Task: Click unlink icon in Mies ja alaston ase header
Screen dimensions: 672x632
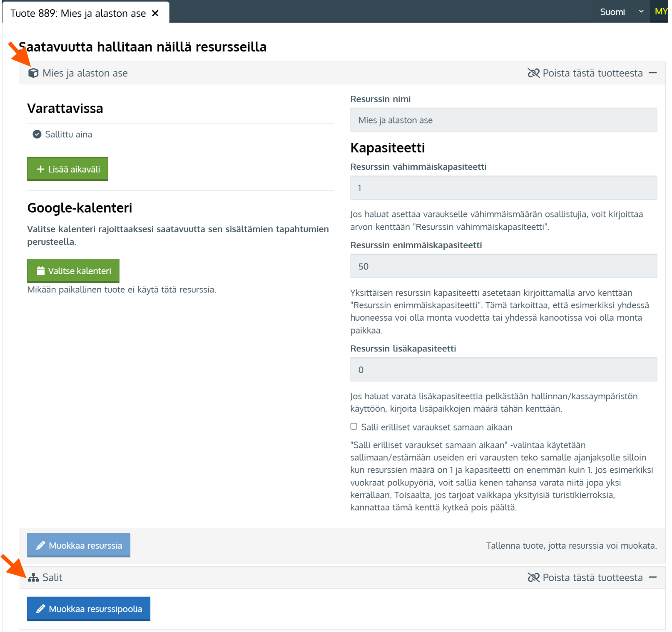Action: click(x=533, y=73)
